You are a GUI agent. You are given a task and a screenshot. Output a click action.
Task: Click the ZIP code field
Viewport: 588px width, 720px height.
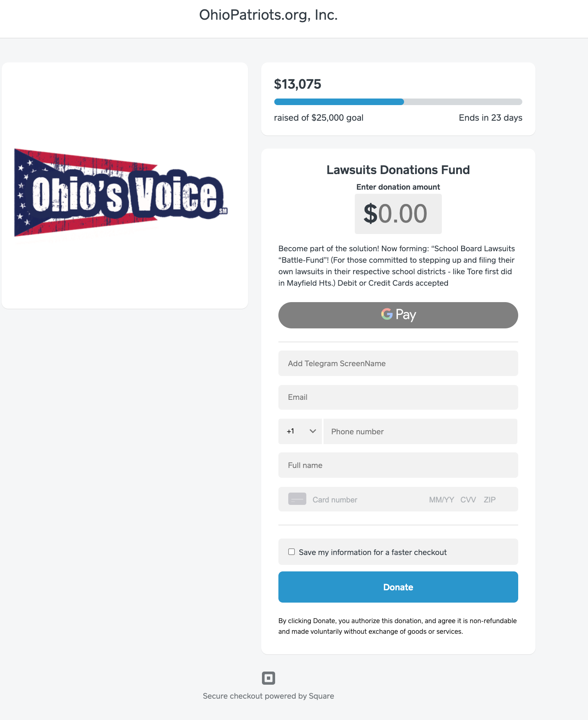click(x=490, y=500)
